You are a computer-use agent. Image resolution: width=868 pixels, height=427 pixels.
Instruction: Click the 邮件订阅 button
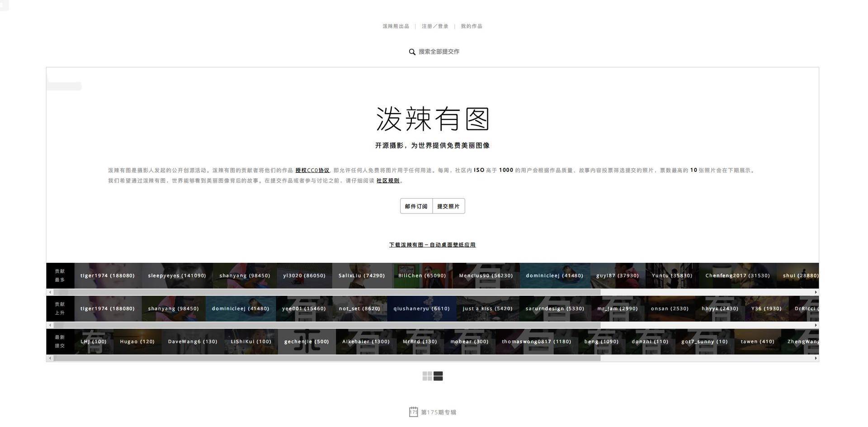[415, 206]
